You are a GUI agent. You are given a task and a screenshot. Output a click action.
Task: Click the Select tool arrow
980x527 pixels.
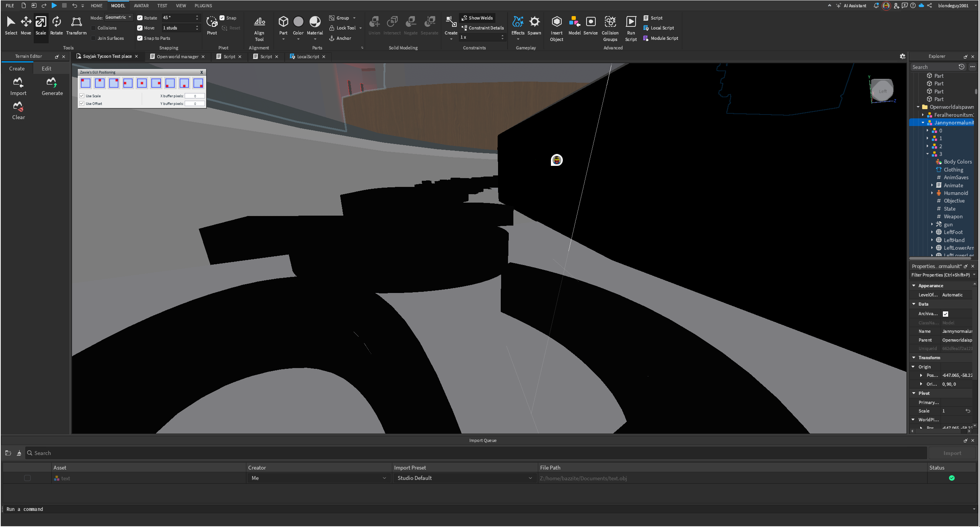pos(11,25)
